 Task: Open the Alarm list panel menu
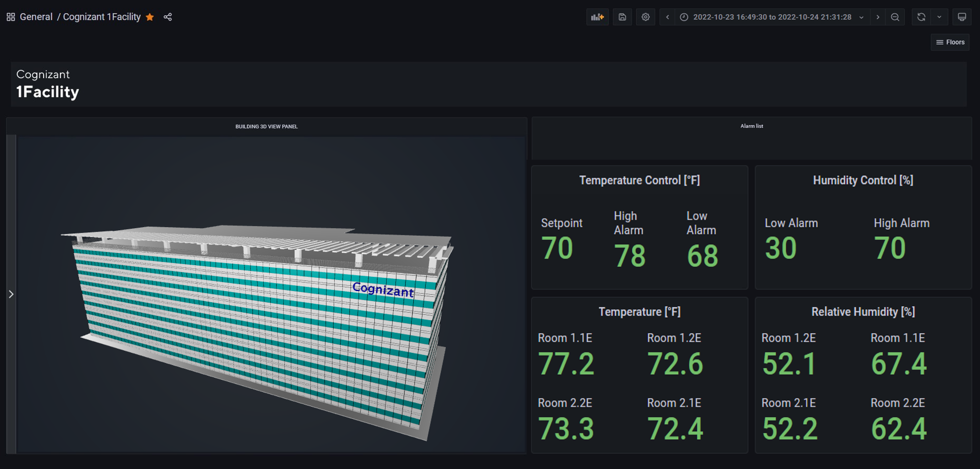(x=752, y=126)
